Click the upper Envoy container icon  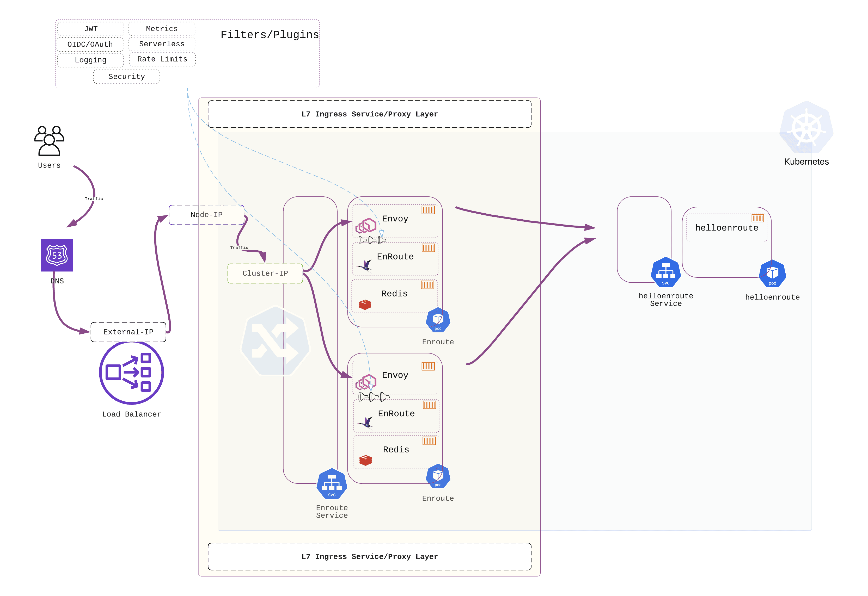click(x=428, y=210)
